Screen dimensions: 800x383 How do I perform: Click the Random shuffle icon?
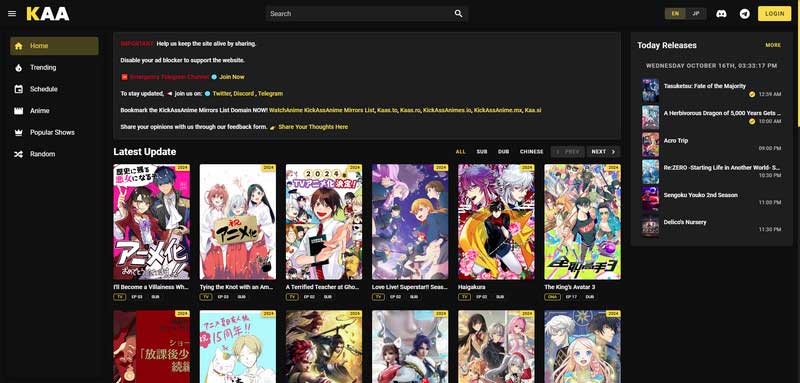tap(19, 154)
